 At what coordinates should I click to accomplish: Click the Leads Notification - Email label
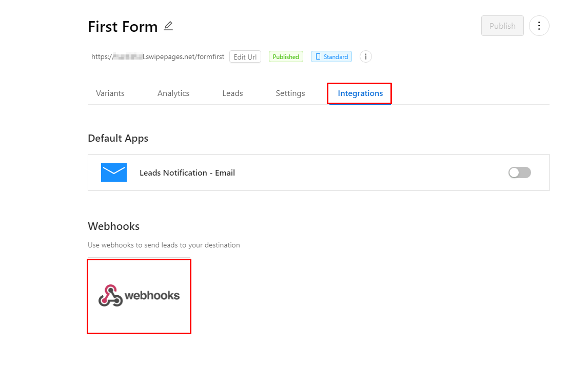(187, 172)
